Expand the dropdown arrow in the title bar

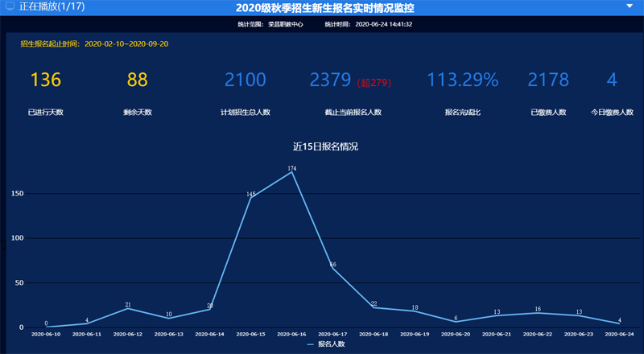click(630, 6)
